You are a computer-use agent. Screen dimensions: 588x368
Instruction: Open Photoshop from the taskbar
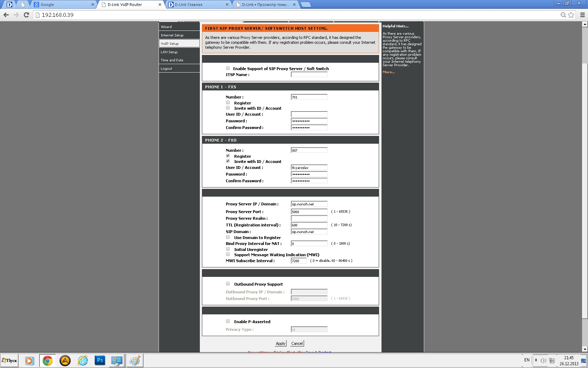[x=100, y=360]
